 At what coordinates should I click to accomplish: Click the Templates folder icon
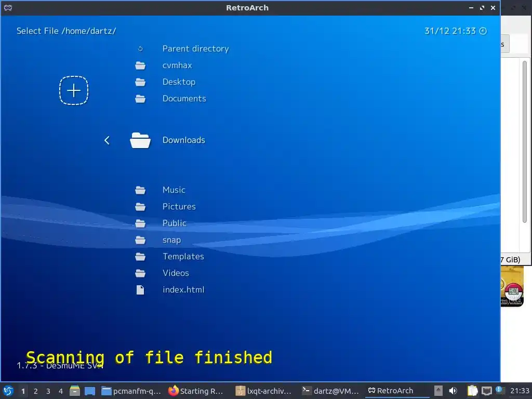(x=140, y=257)
